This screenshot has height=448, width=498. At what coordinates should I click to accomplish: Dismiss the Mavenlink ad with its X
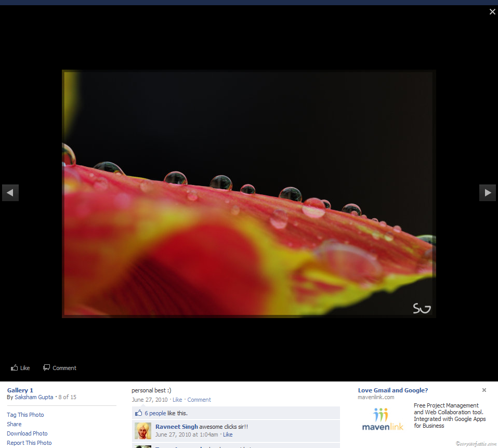pyautogui.click(x=484, y=390)
